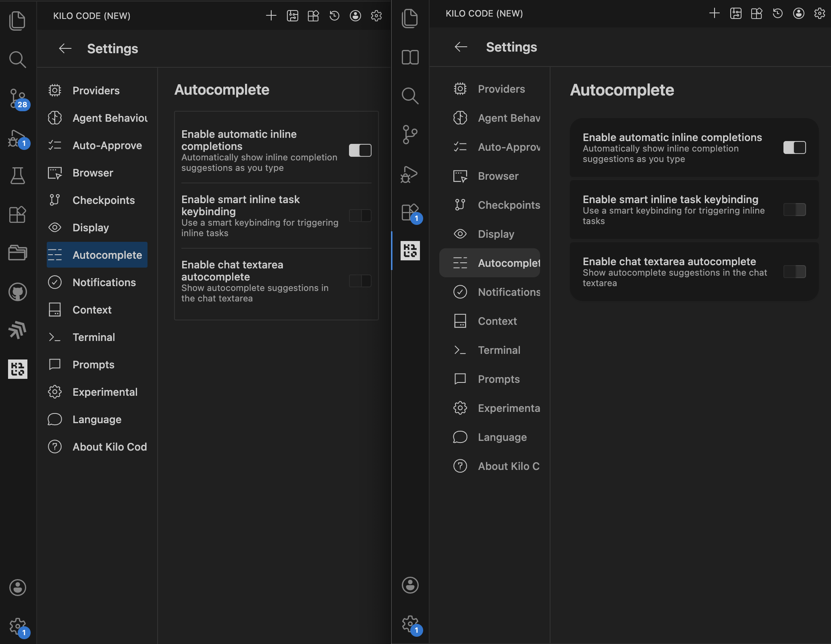Open the GitHub icon in activity bar
831x644 pixels.
pos(18,292)
